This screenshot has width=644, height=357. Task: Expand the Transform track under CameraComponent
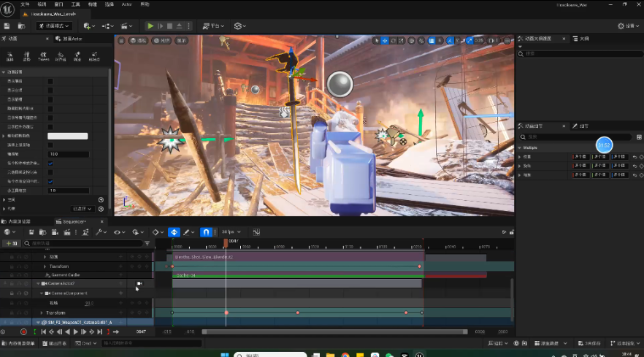42,312
